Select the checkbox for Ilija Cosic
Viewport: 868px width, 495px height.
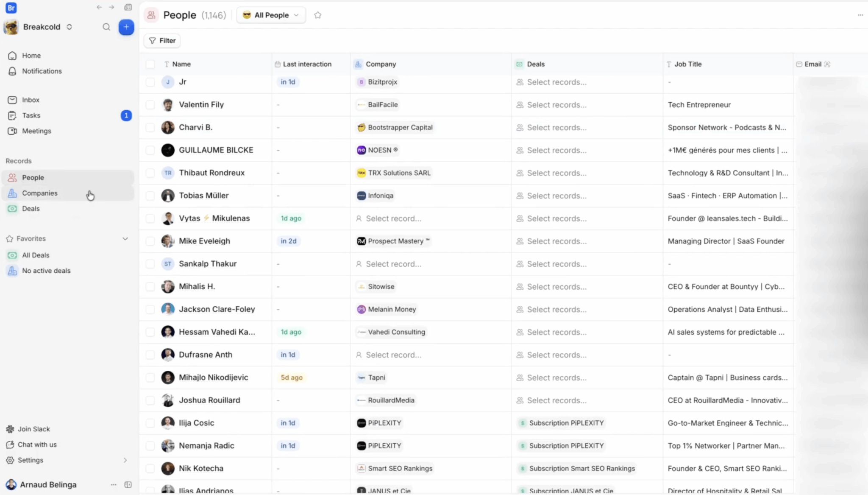[150, 423]
